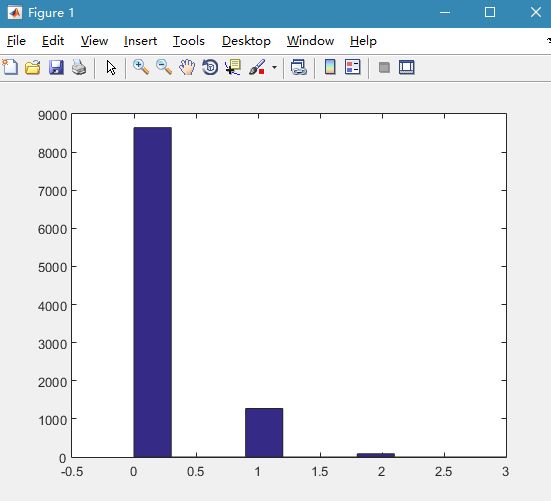Insert a colorbar via toolbar icon
Viewport: 551px width, 501px height.
point(330,67)
